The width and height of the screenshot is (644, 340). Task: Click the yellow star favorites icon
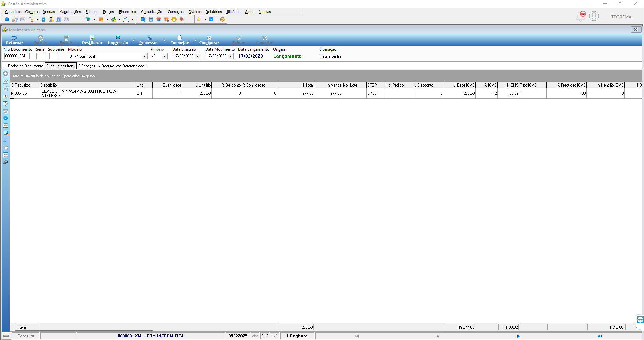(x=199, y=19)
